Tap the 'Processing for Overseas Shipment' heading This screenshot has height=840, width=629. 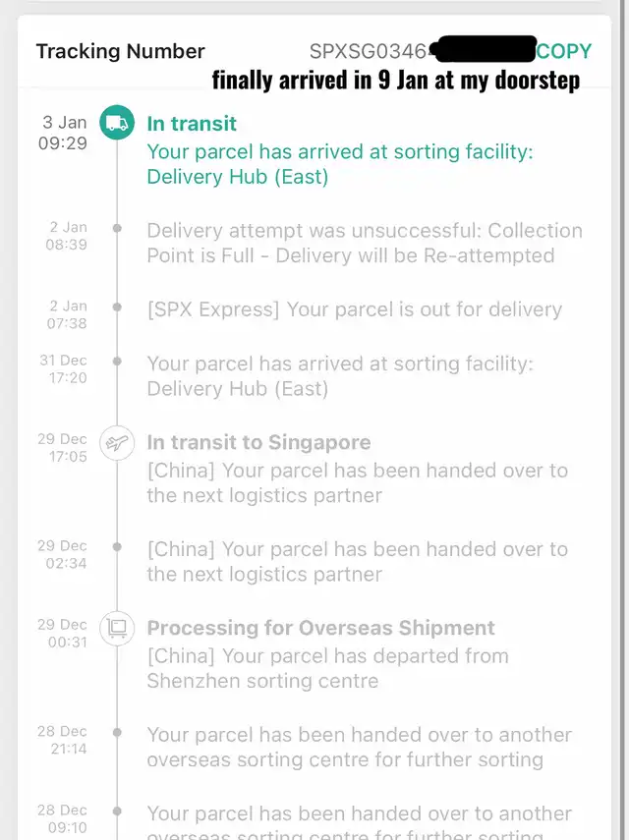pyautogui.click(x=320, y=628)
